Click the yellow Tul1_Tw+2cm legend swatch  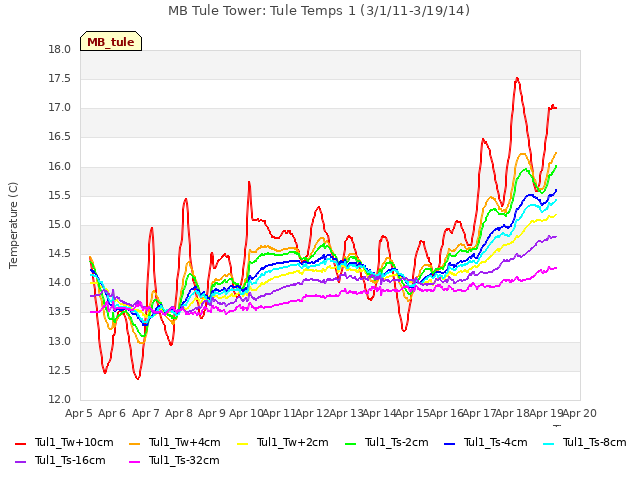point(242,444)
